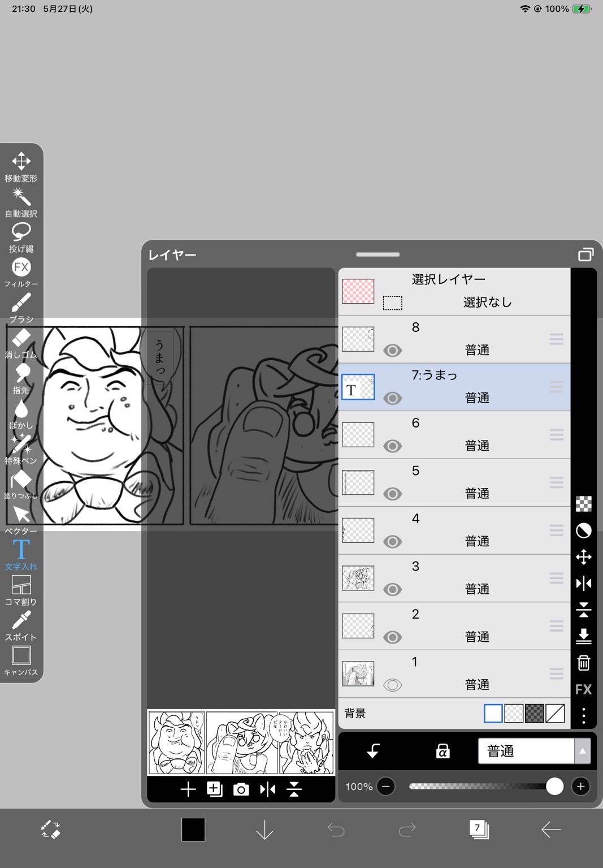Open more options three-dot menu
The width and height of the screenshot is (603, 868).
tap(584, 715)
